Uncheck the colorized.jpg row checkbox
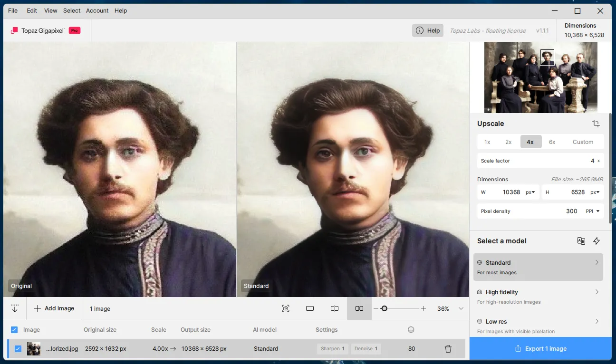 (x=18, y=349)
